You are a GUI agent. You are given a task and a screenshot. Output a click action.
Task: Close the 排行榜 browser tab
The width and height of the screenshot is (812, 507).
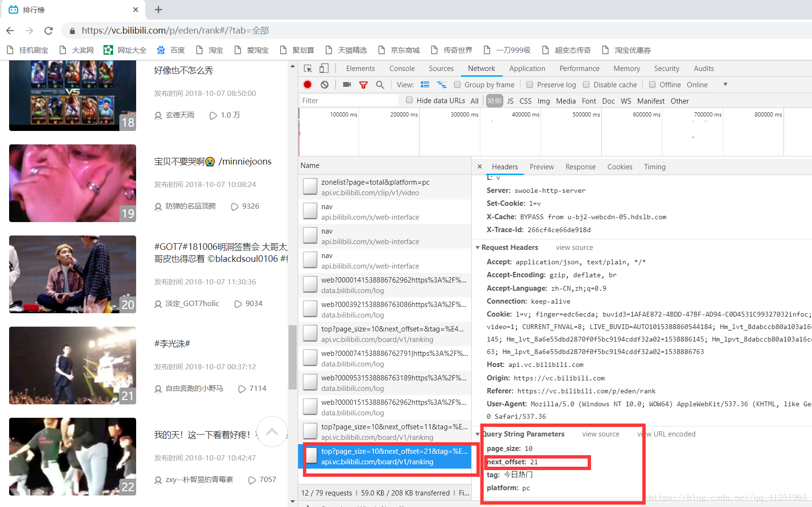136,10
